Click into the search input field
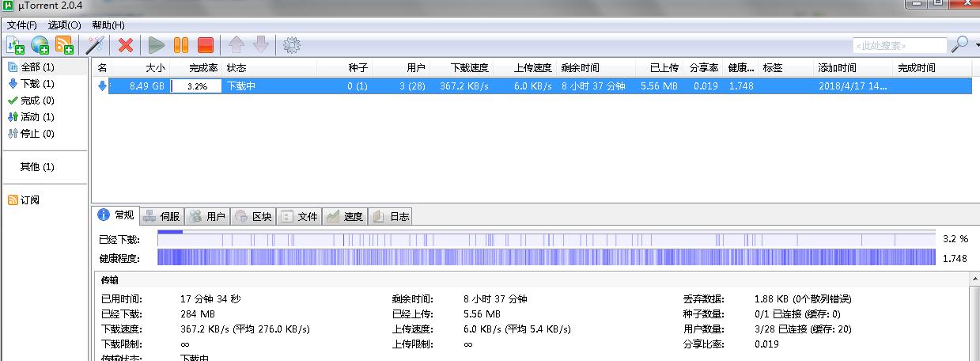 [899, 45]
